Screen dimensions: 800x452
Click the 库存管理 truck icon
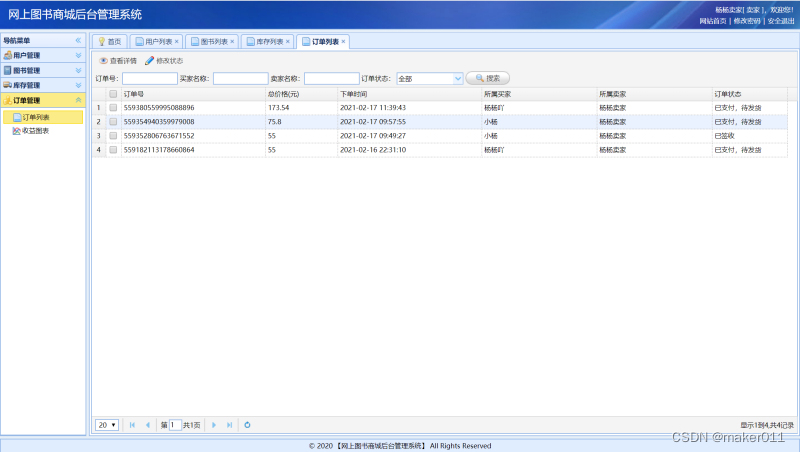point(8,85)
